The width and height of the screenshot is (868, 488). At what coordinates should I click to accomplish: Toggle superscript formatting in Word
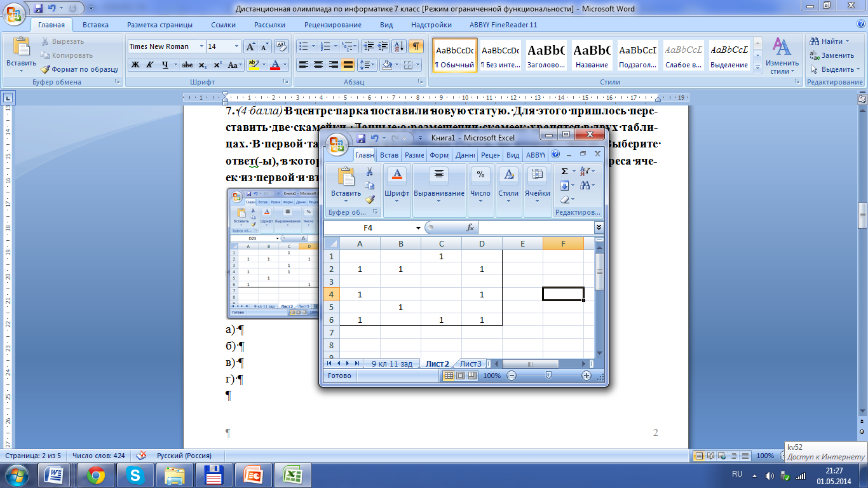pyautogui.click(x=217, y=65)
